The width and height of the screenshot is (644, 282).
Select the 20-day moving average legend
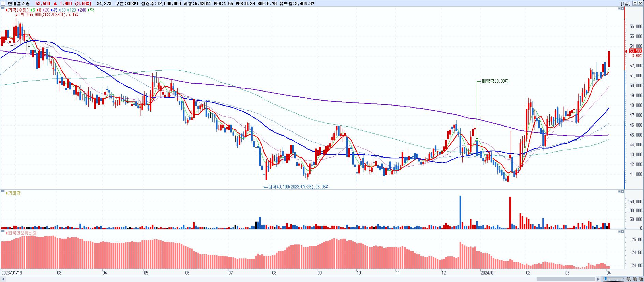[46, 10]
